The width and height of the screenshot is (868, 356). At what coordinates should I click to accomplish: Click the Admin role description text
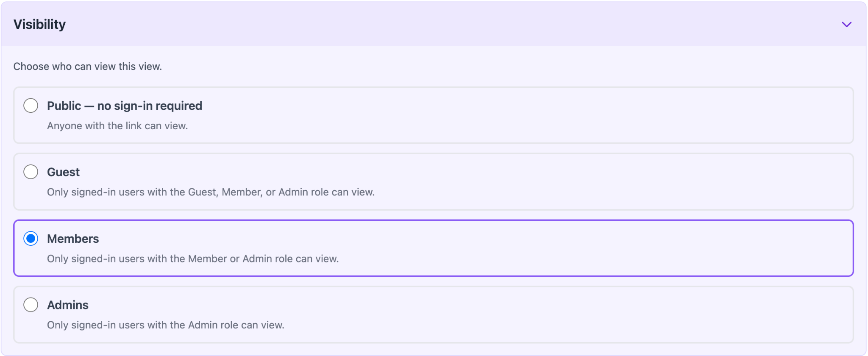[x=166, y=325]
